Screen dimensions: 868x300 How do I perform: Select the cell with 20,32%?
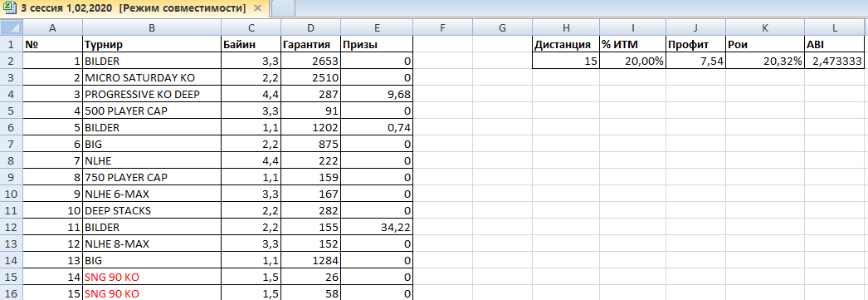click(764, 61)
